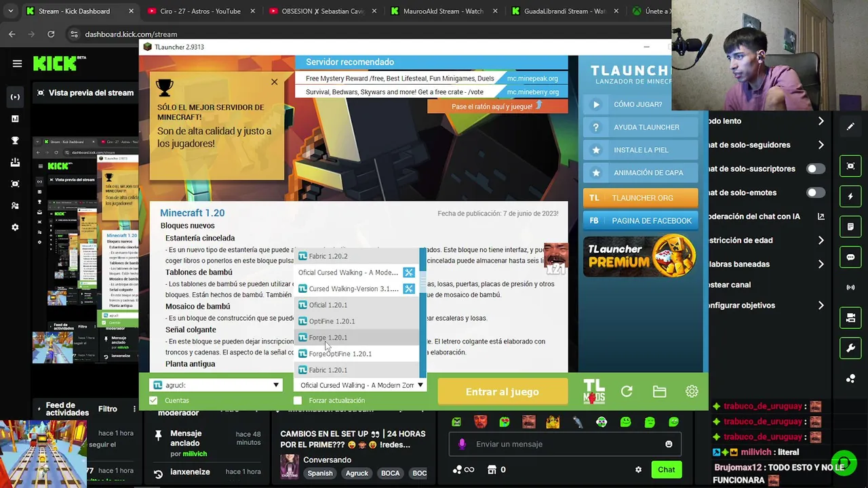Open the TLauncher game folder icon
Viewport: 868px width, 488px height.
659,392
